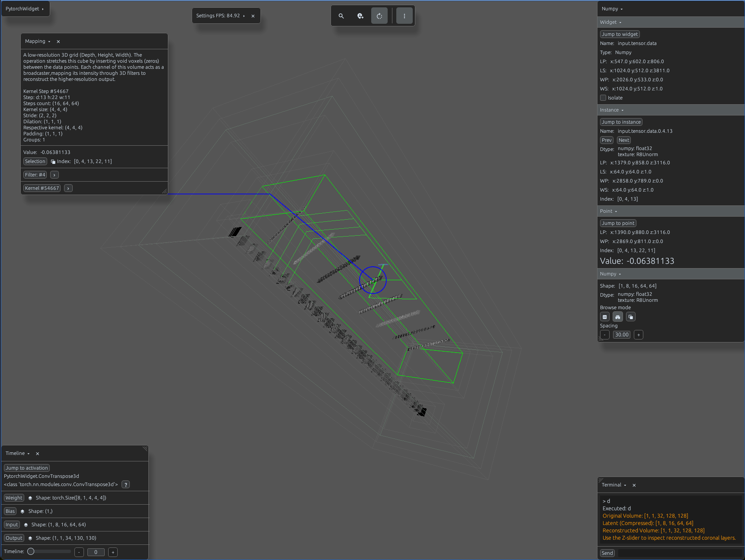Click the Bias tensor button
Viewport: 745px width, 560px height.
(x=10, y=512)
